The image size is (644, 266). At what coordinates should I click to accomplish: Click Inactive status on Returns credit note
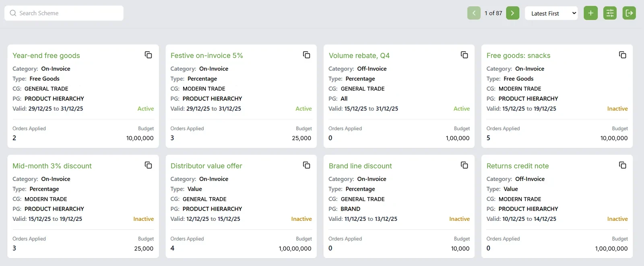click(x=617, y=219)
